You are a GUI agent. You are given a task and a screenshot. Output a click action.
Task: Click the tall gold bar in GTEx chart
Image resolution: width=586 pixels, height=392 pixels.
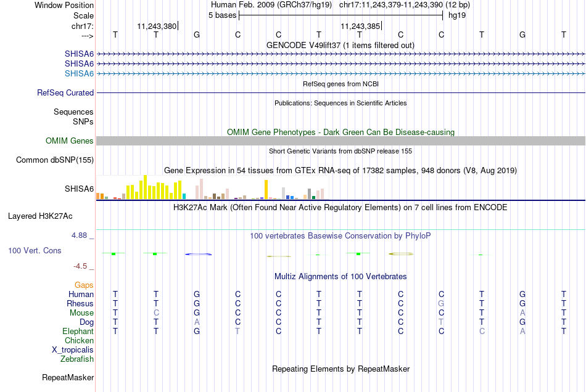click(x=266, y=190)
